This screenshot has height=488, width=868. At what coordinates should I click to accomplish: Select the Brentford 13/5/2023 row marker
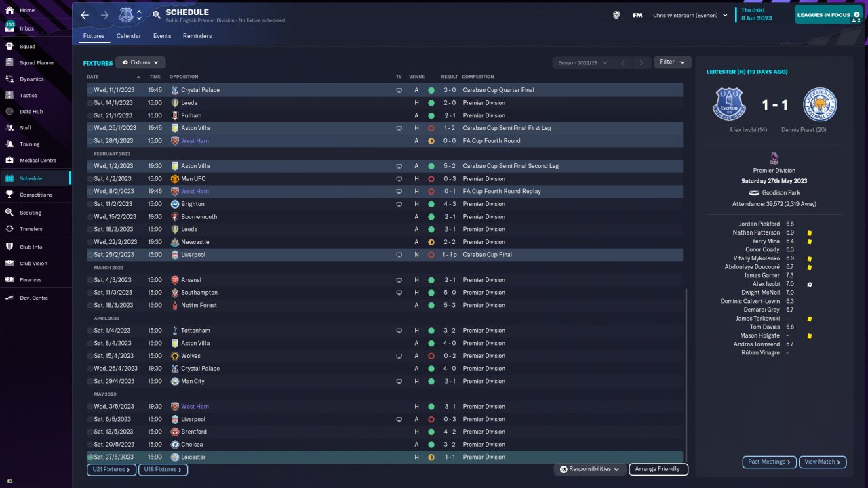(x=90, y=432)
